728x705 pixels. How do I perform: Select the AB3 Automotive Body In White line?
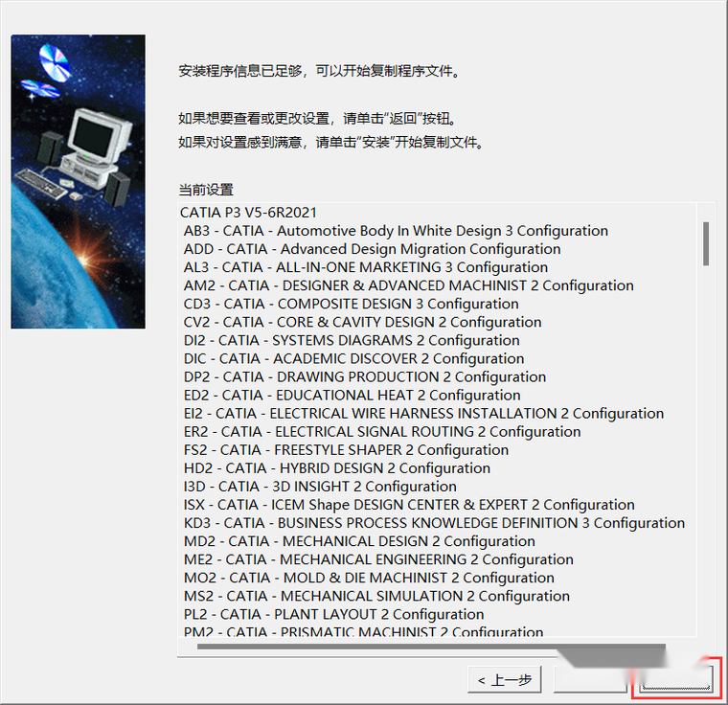tap(396, 231)
